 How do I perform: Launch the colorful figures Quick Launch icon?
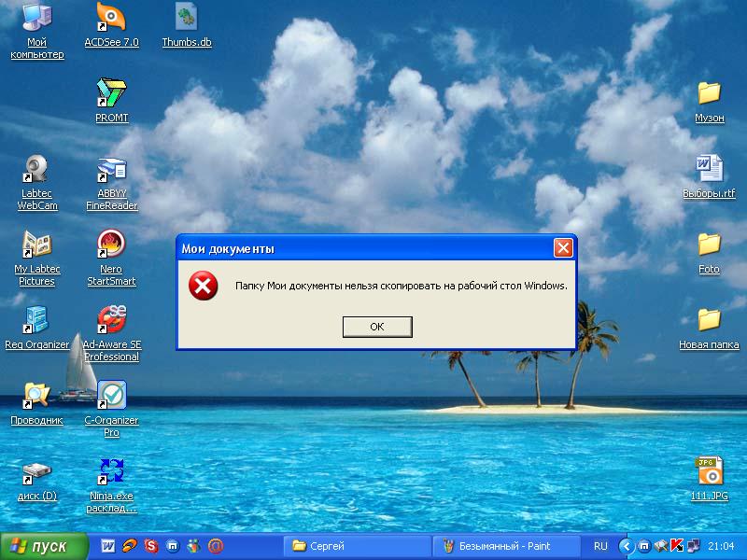click(x=194, y=546)
